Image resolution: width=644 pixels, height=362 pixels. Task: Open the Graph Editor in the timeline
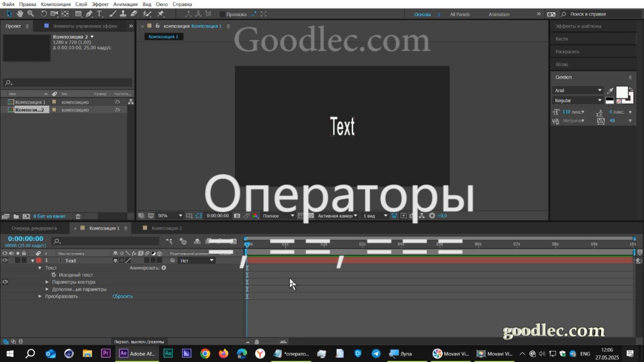click(236, 241)
